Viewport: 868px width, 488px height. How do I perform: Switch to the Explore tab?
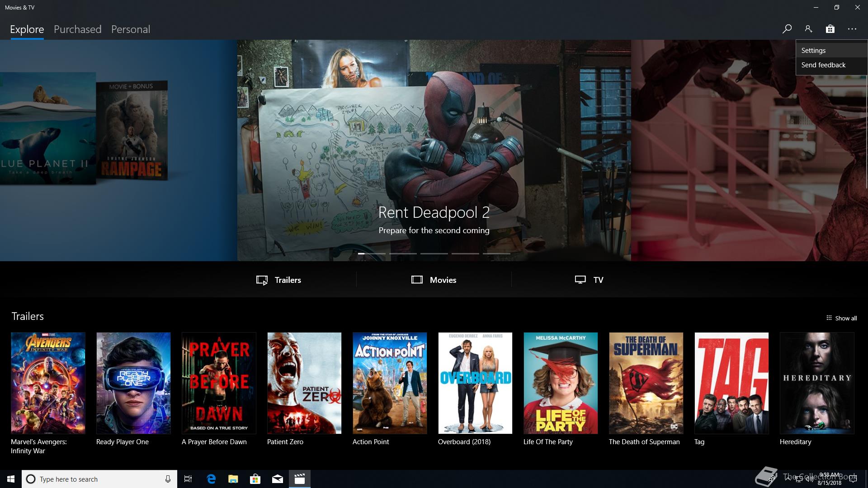tap(27, 29)
